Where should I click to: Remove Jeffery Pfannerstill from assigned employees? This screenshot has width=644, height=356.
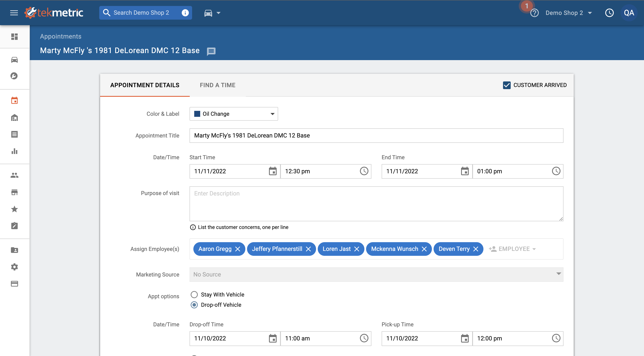[308, 249]
